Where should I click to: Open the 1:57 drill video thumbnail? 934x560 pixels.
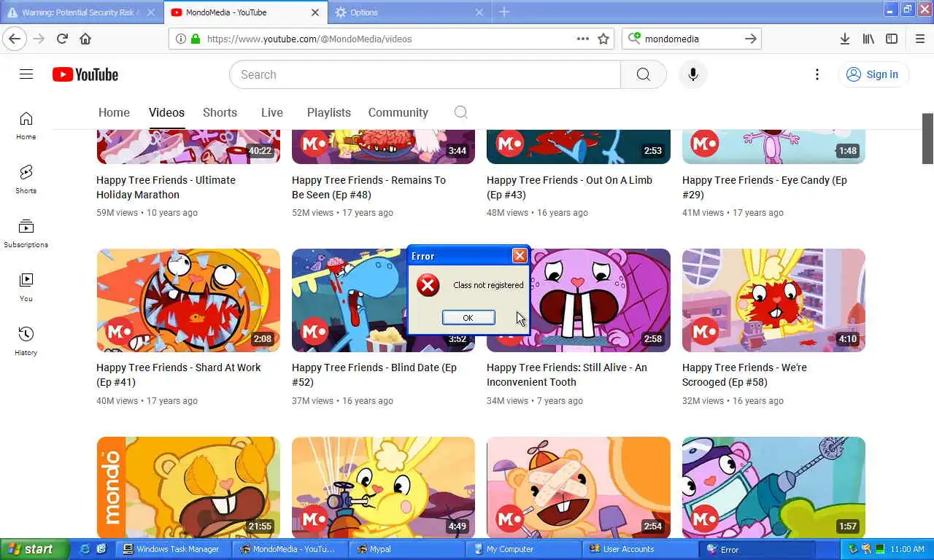click(773, 488)
